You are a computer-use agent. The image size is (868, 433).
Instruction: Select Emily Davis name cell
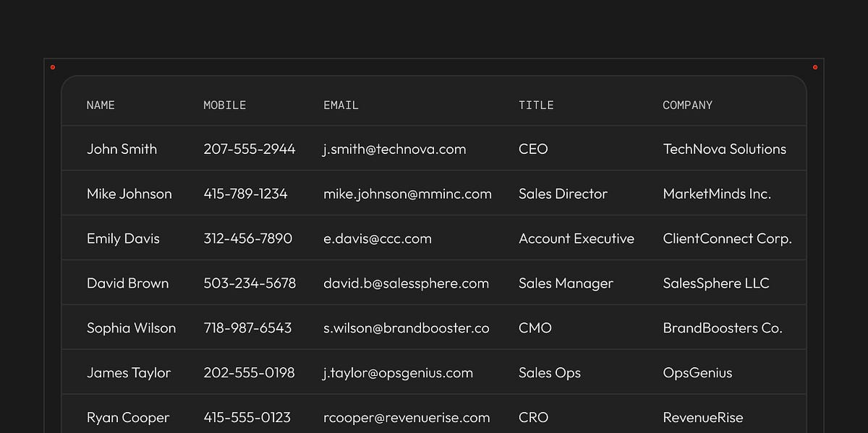[x=123, y=239]
